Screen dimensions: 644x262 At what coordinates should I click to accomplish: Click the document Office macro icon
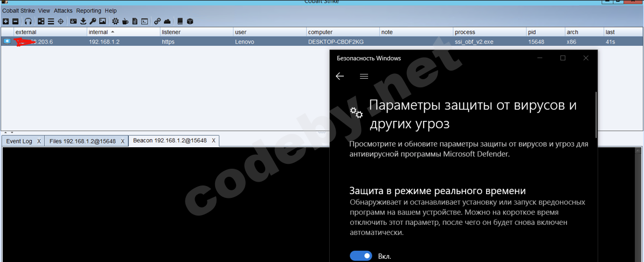pyautogui.click(x=135, y=21)
